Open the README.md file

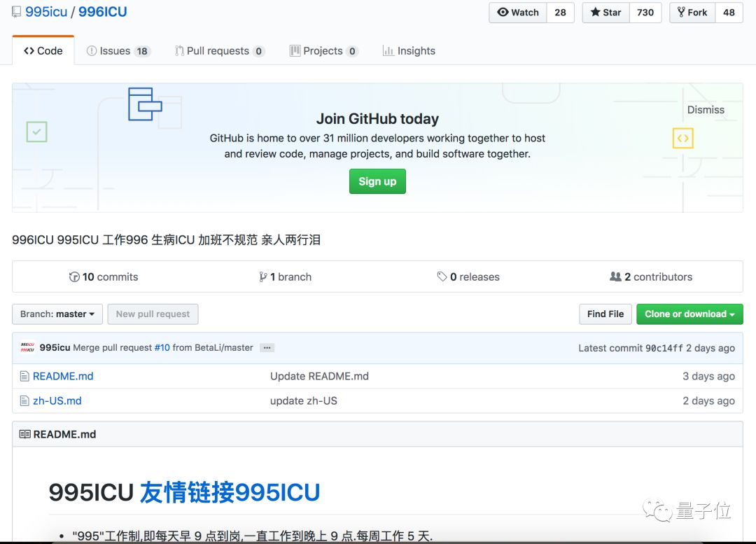pyautogui.click(x=63, y=376)
